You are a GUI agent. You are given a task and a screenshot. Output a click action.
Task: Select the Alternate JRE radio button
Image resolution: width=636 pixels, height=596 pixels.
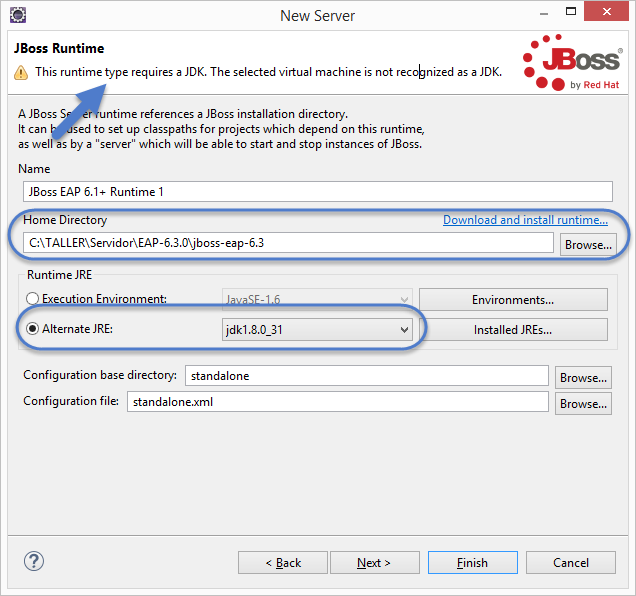pyautogui.click(x=32, y=329)
